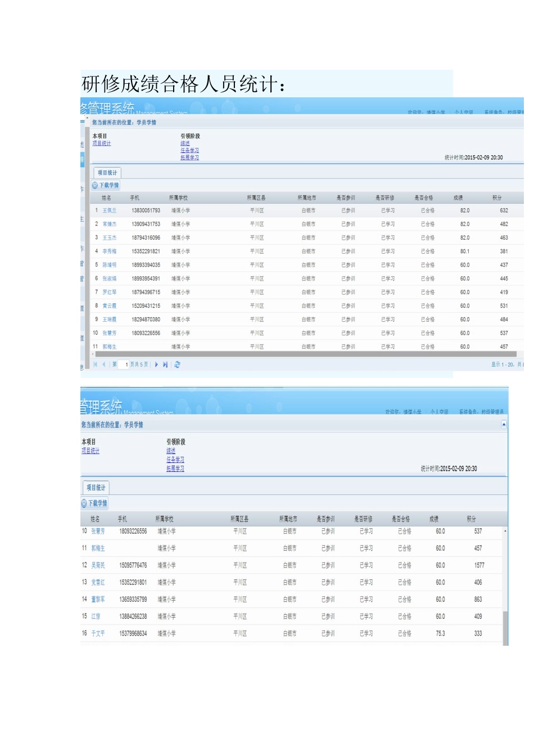
Task: Click the page number input field
Action: click(124, 364)
